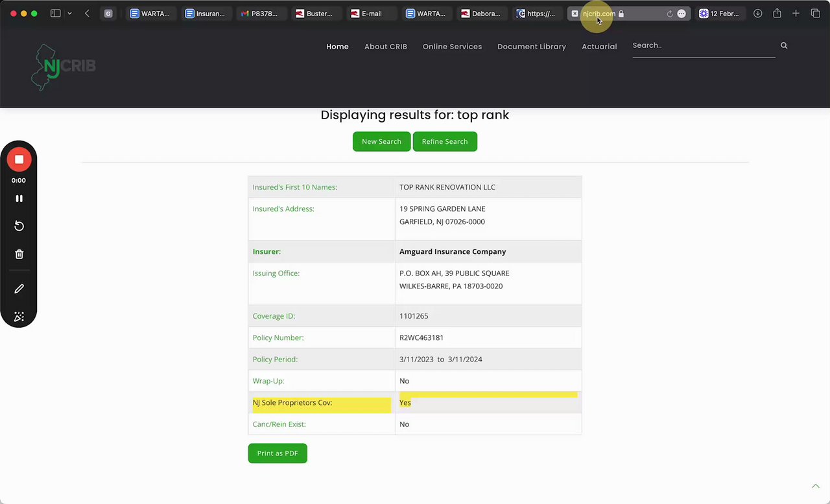This screenshot has width=830, height=504.
Task: Click the magnifier search icon on the site header
Action: point(784,45)
